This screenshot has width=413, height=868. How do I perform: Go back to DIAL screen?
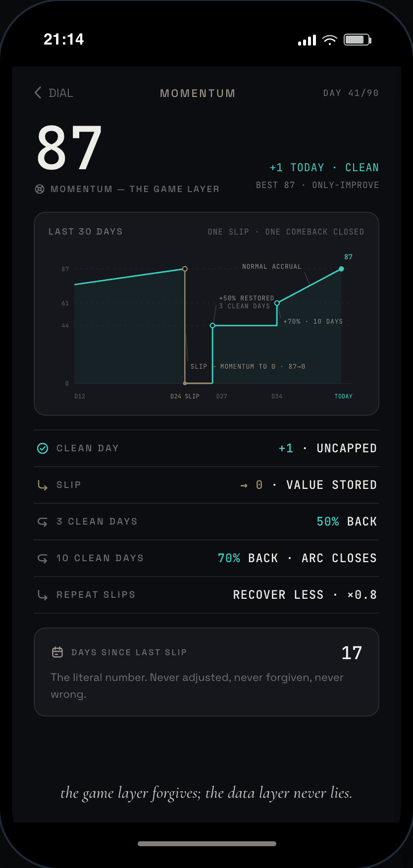(54, 93)
